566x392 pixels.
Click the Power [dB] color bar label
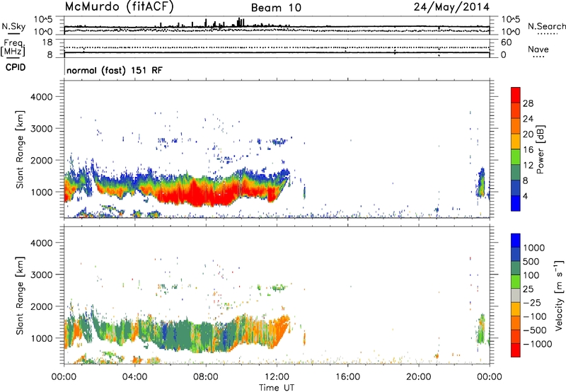coord(541,149)
